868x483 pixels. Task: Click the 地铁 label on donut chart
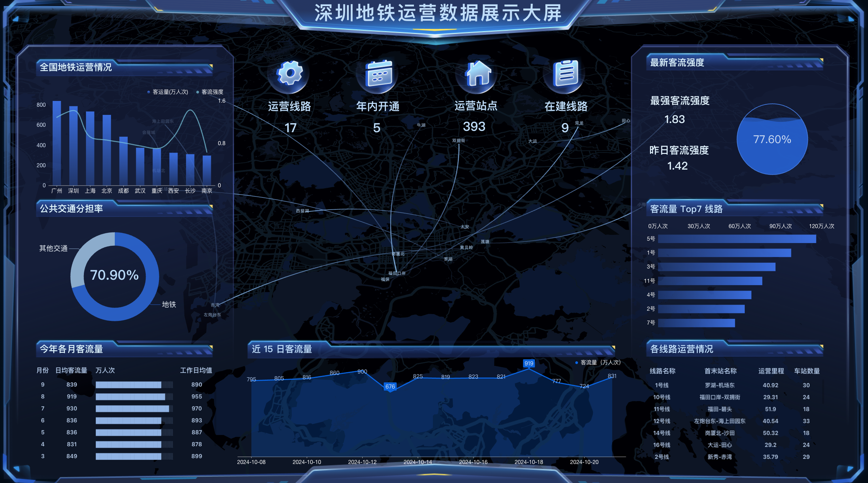(x=169, y=305)
